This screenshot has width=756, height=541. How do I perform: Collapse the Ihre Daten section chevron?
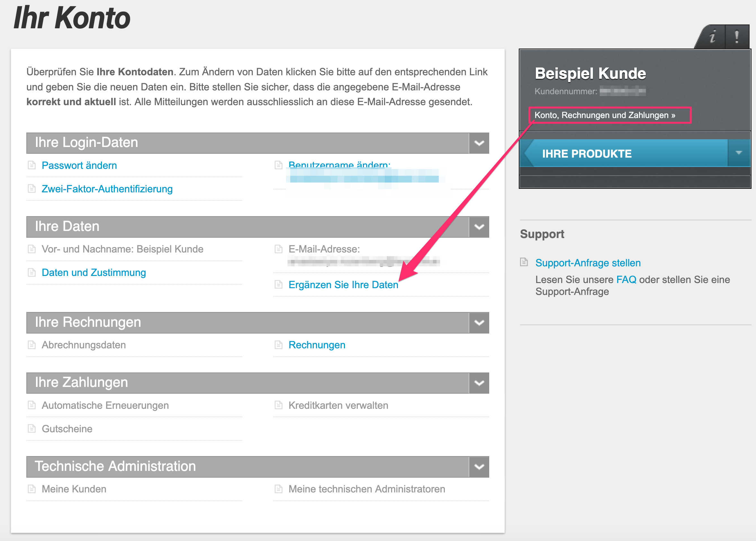click(479, 227)
